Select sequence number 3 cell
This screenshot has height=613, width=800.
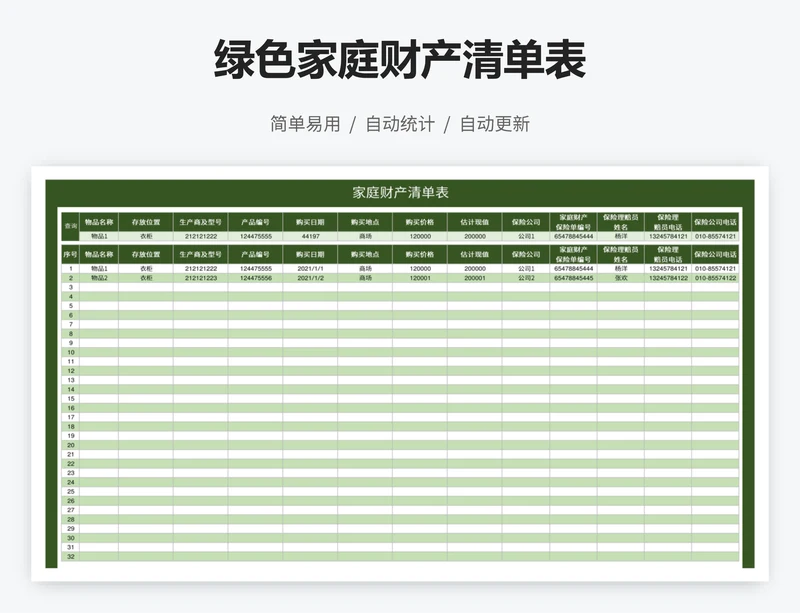(70, 287)
